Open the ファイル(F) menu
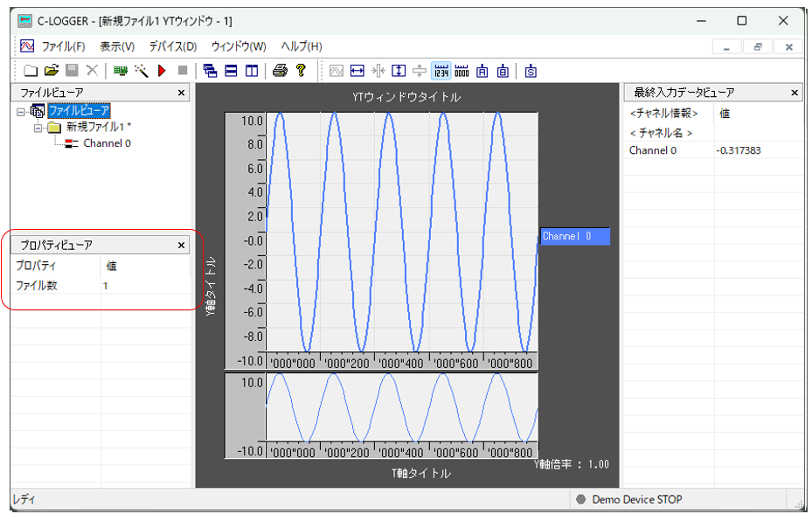 click(x=63, y=46)
